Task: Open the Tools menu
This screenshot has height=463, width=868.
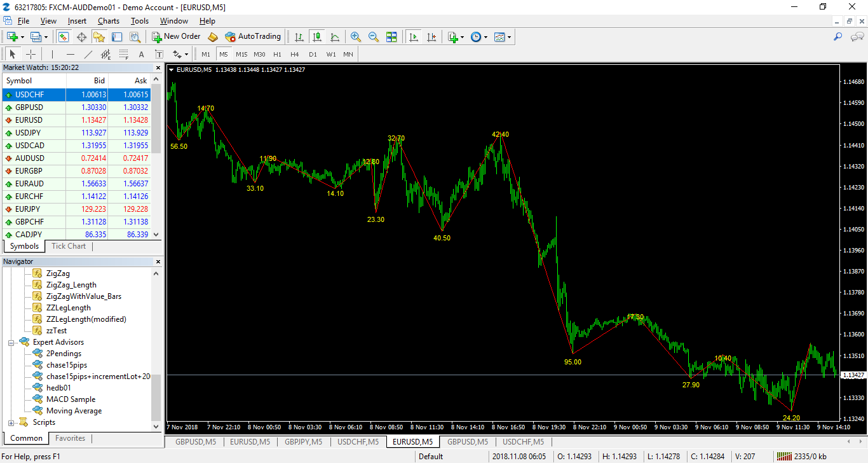Action: point(140,21)
